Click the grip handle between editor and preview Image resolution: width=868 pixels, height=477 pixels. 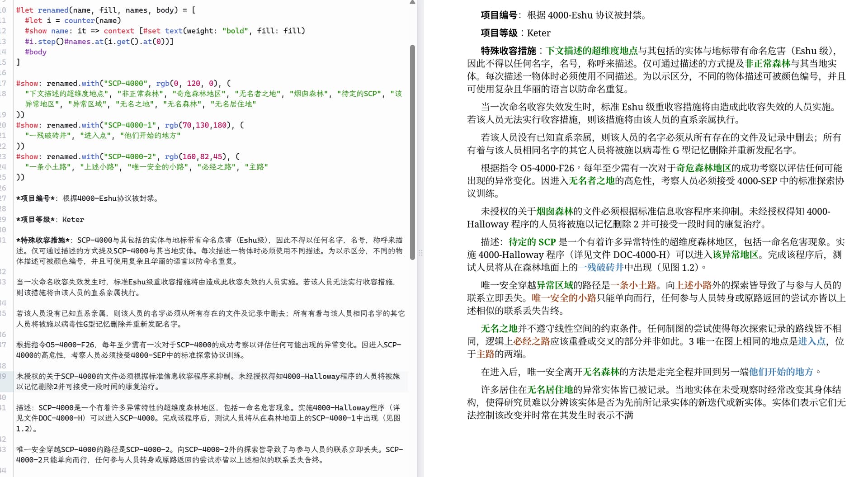coord(420,253)
